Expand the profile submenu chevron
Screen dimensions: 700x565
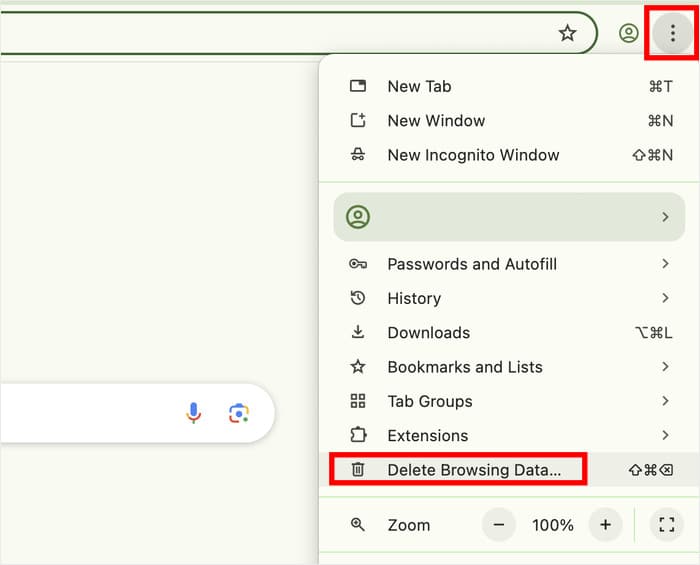coord(665,217)
